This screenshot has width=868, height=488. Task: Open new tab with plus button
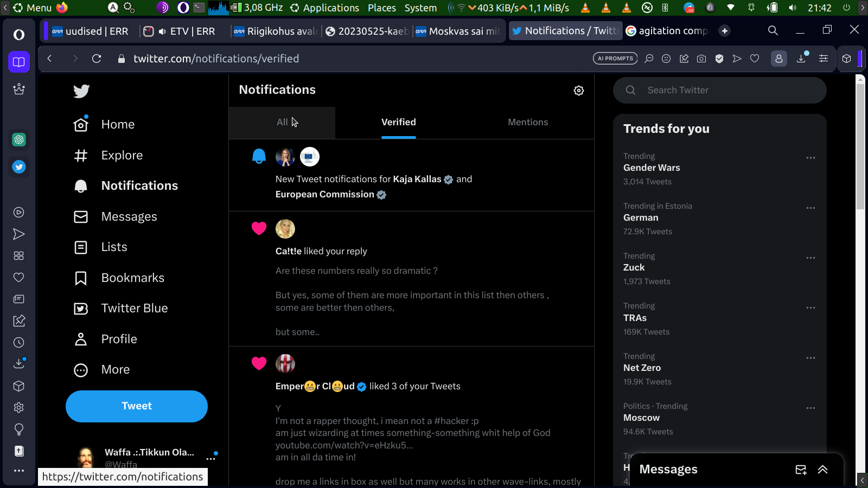click(x=725, y=31)
